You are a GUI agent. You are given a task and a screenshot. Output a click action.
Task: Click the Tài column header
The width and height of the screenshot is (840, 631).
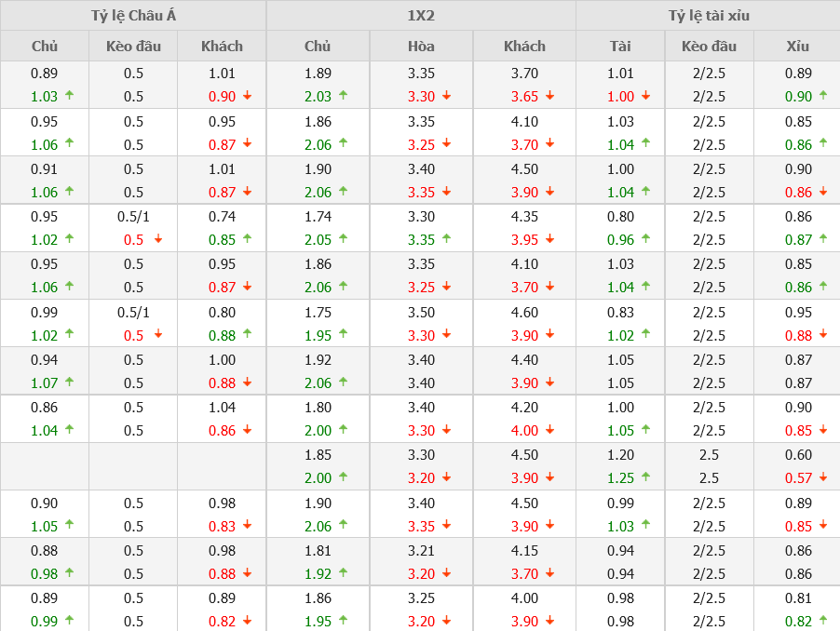[620, 47]
